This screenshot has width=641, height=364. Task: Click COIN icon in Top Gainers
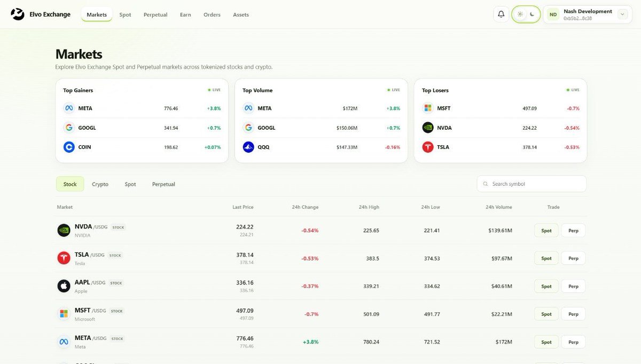click(x=69, y=147)
